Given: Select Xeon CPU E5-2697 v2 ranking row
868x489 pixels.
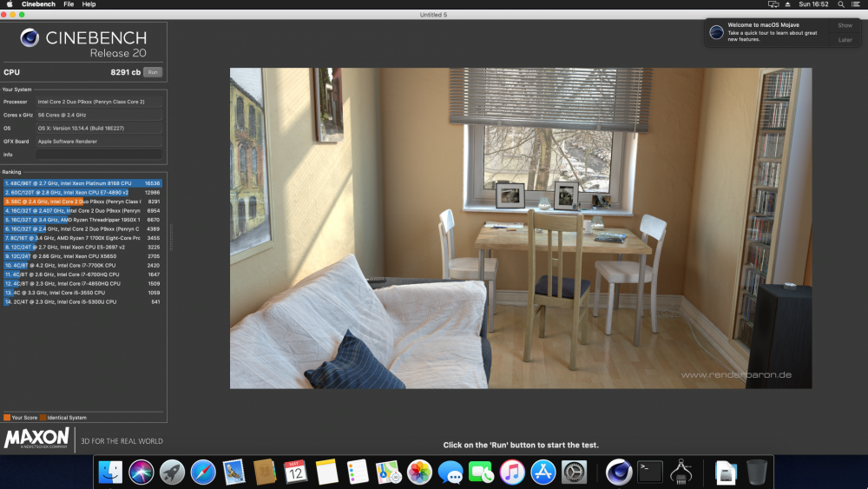Looking at the screenshot, I should (x=82, y=247).
